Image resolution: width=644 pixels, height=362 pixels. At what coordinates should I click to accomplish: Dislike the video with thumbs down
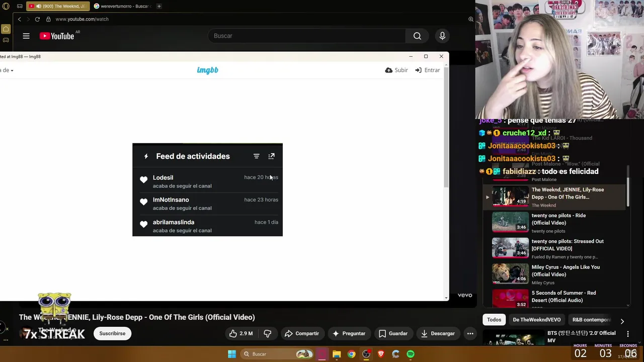pyautogui.click(x=268, y=333)
